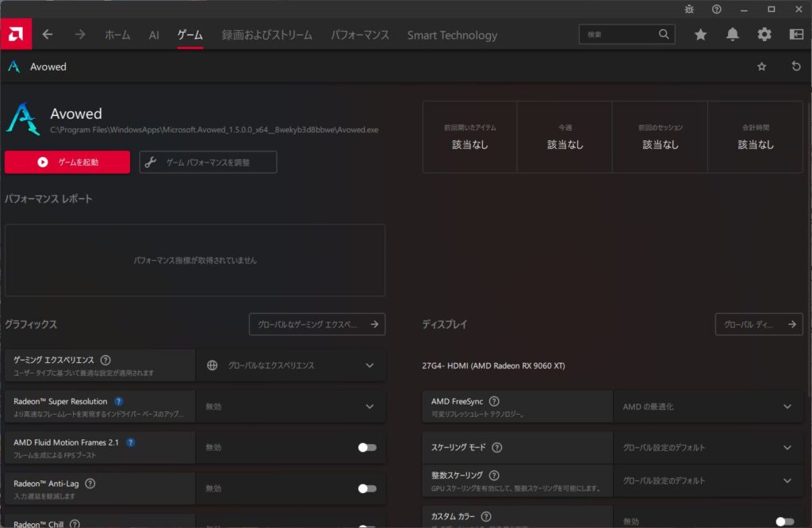
Task: Enable Radeon Anti-Lag toggle
Action: [x=367, y=488]
